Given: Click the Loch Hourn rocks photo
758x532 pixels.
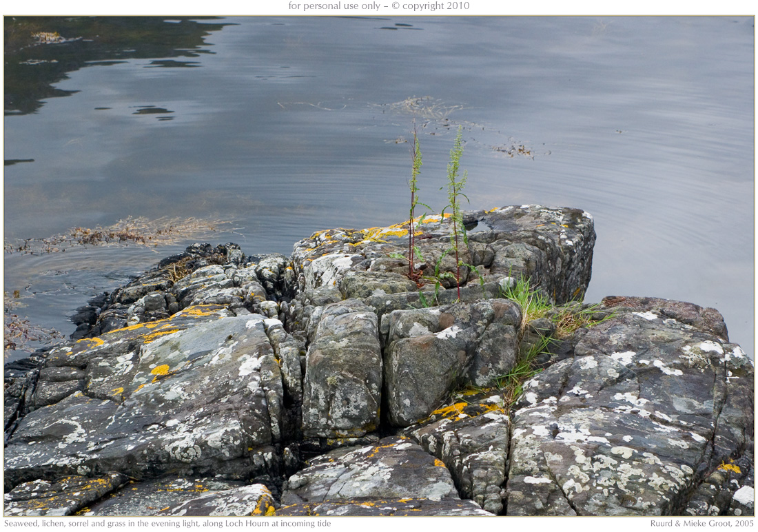Looking at the screenshot, I should click(x=379, y=266).
